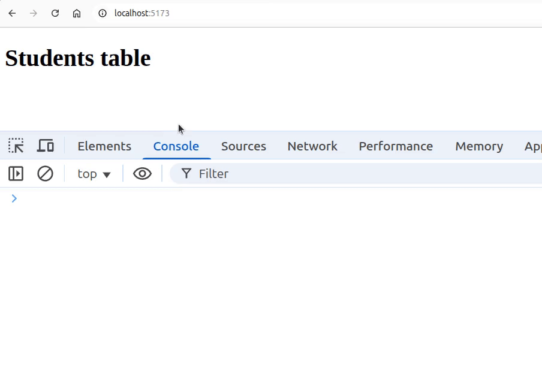
Task: Open the Performance tab
Action: [396, 146]
